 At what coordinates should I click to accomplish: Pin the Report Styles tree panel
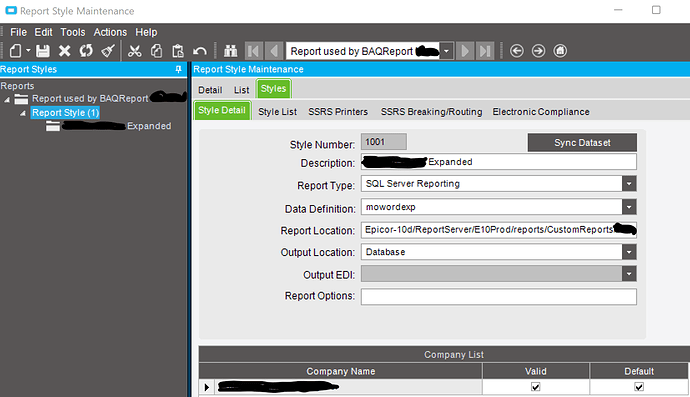pos(178,69)
